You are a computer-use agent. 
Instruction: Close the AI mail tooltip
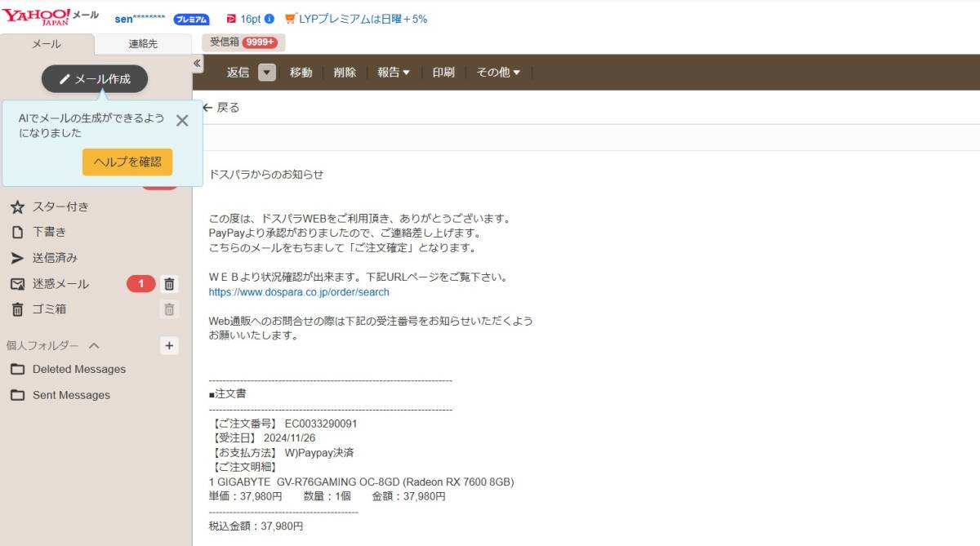tap(182, 121)
